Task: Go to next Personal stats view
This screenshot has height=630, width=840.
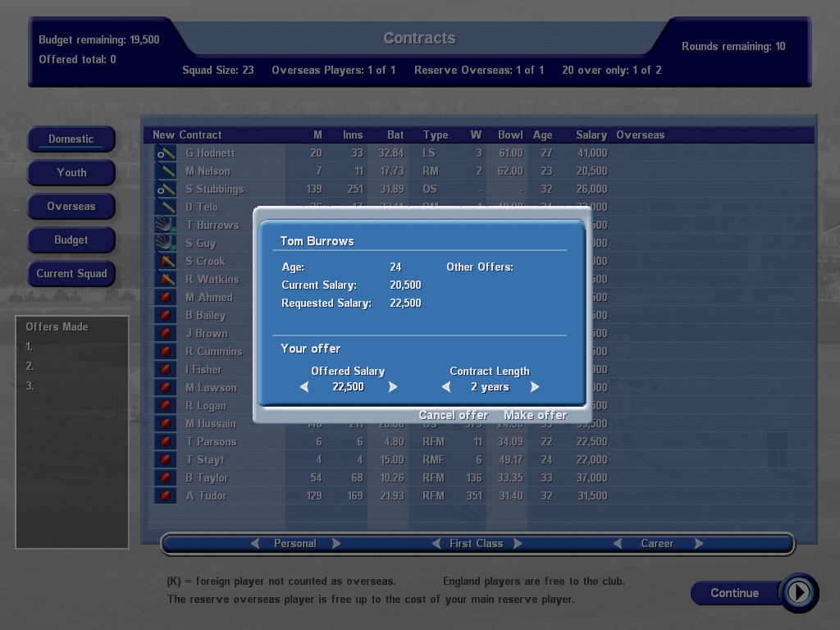Action: pyautogui.click(x=336, y=544)
